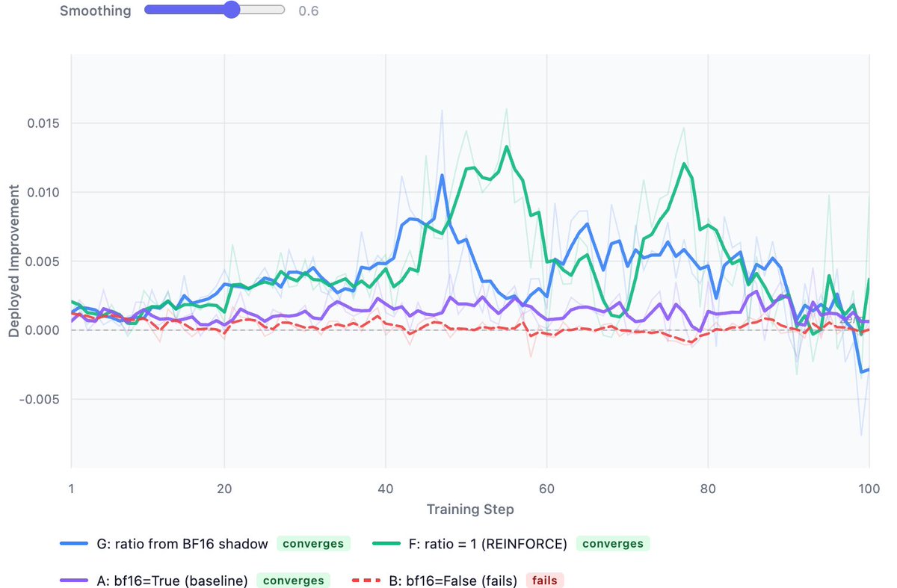Click the 'Training Step' axis title
Image resolution: width=897 pixels, height=588 pixels.
click(469, 510)
